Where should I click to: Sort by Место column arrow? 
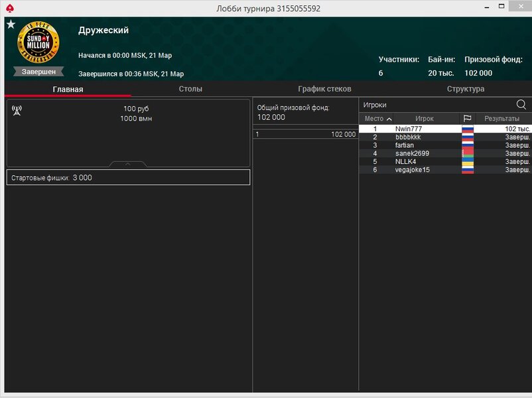389,119
